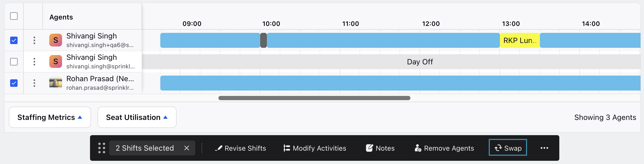
Task: Open kebab menu for Day Off agent
Action: point(34,62)
